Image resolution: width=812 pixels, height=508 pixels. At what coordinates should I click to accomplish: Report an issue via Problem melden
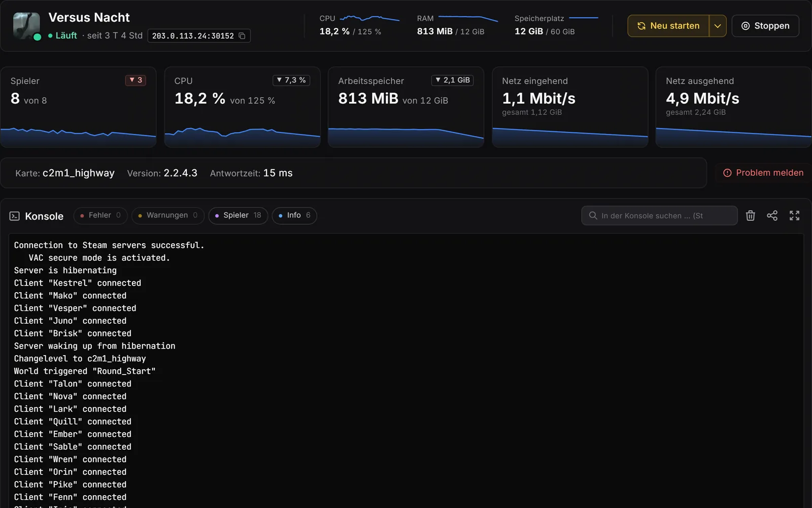click(763, 173)
